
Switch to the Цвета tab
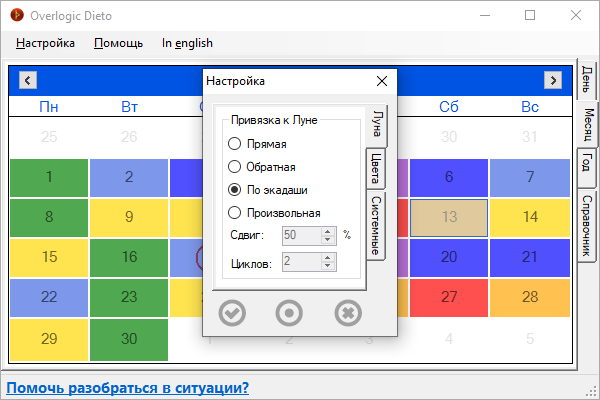[x=375, y=168]
